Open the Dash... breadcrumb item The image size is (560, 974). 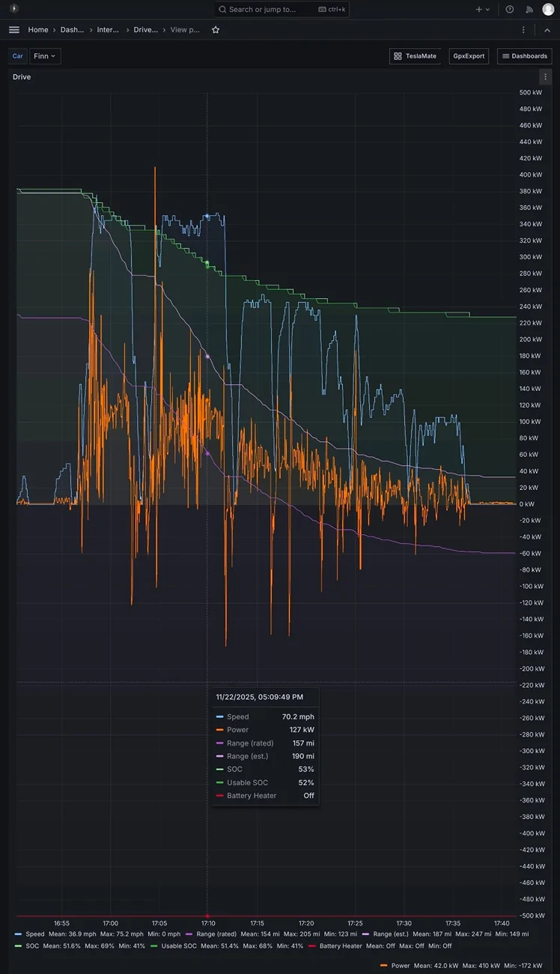pyautogui.click(x=72, y=30)
